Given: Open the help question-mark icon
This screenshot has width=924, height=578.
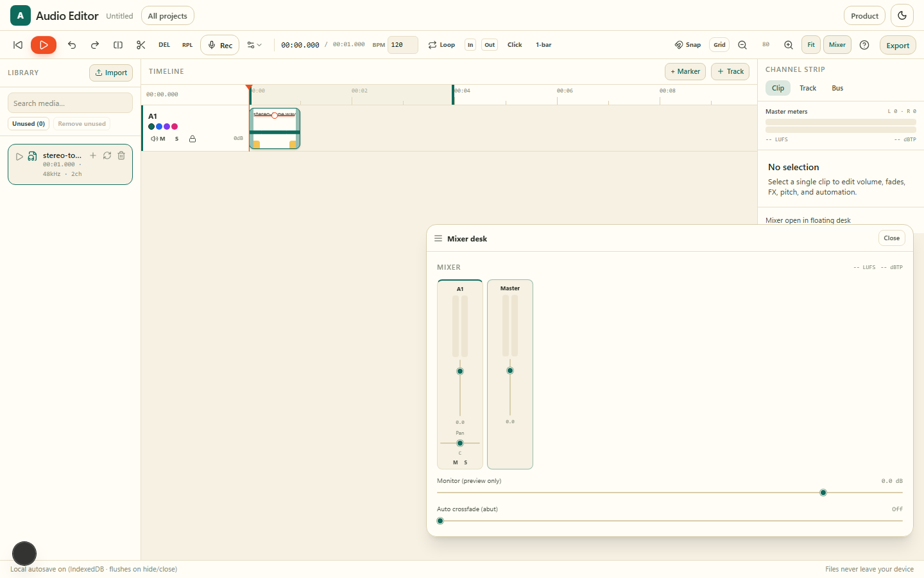Looking at the screenshot, I should pyautogui.click(x=864, y=45).
